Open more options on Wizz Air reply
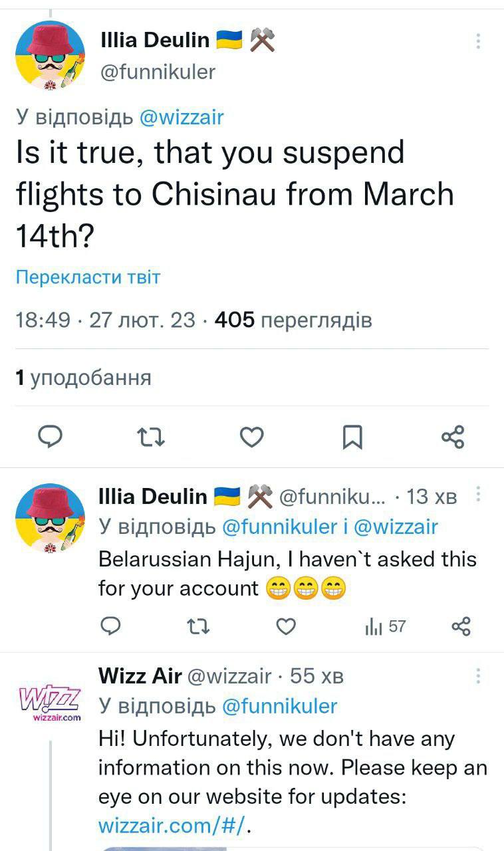Viewport: 504px width, 851px height. (x=478, y=677)
